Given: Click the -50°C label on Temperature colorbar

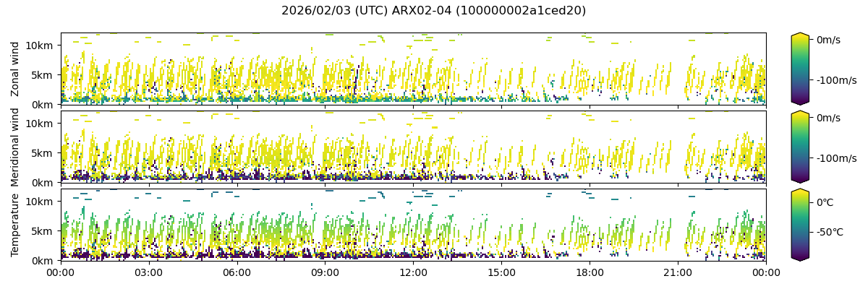Looking at the screenshot, I should coord(829,233).
